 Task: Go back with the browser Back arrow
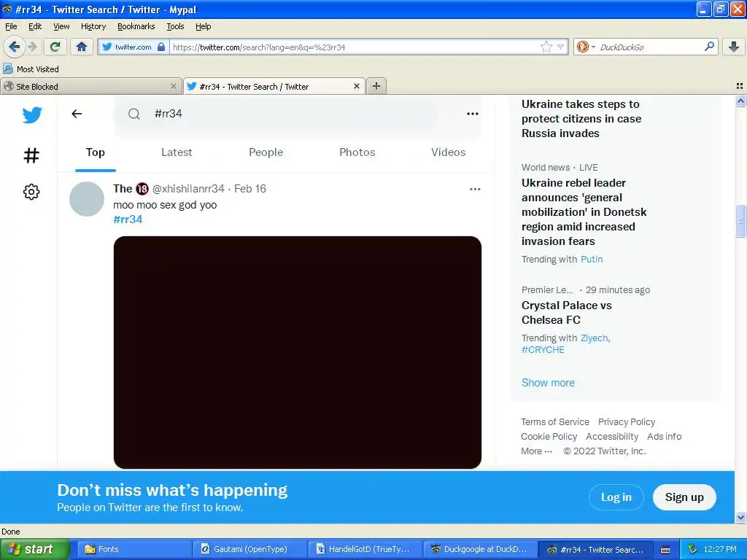pos(14,47)
